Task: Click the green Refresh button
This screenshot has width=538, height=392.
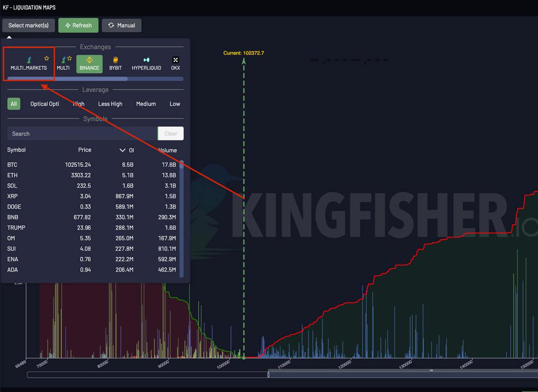Action: coord(78,26)
